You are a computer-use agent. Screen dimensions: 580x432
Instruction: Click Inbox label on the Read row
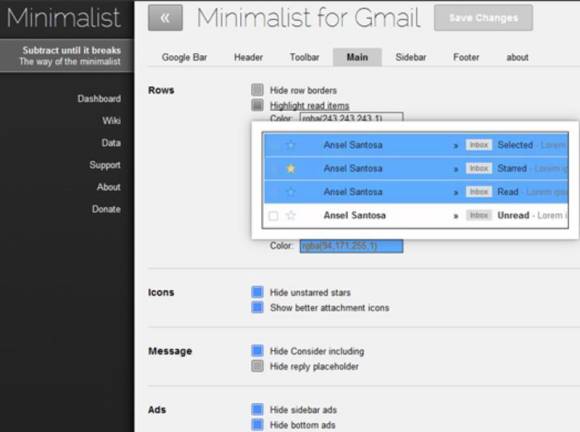click(x=479, y=192)
